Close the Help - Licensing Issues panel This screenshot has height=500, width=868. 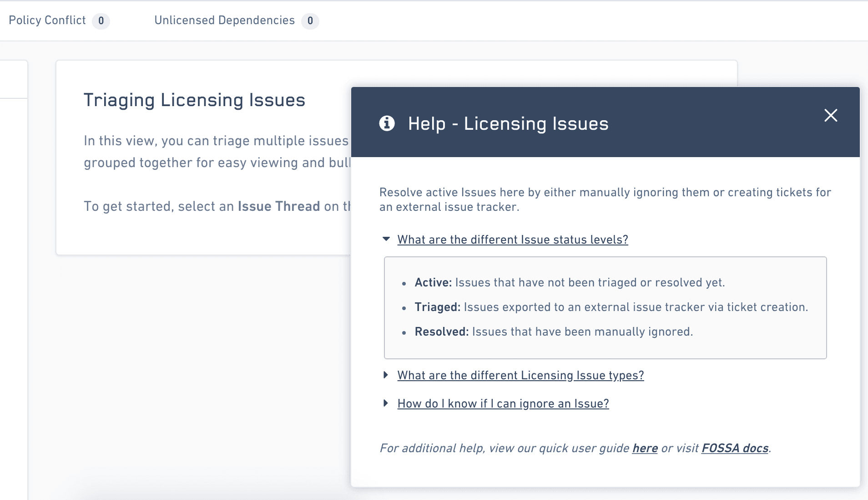point(831,116)
